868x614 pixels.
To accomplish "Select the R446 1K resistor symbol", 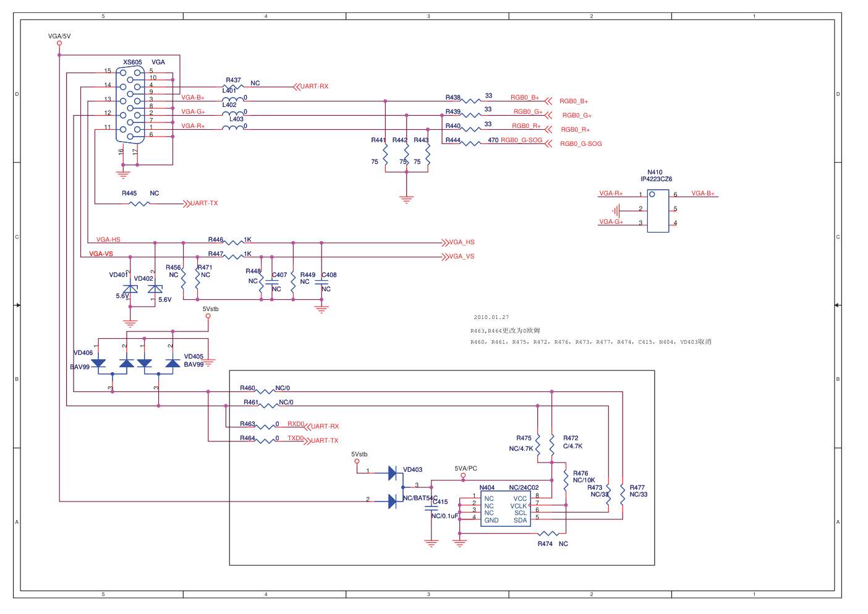I will pos(233,242).
